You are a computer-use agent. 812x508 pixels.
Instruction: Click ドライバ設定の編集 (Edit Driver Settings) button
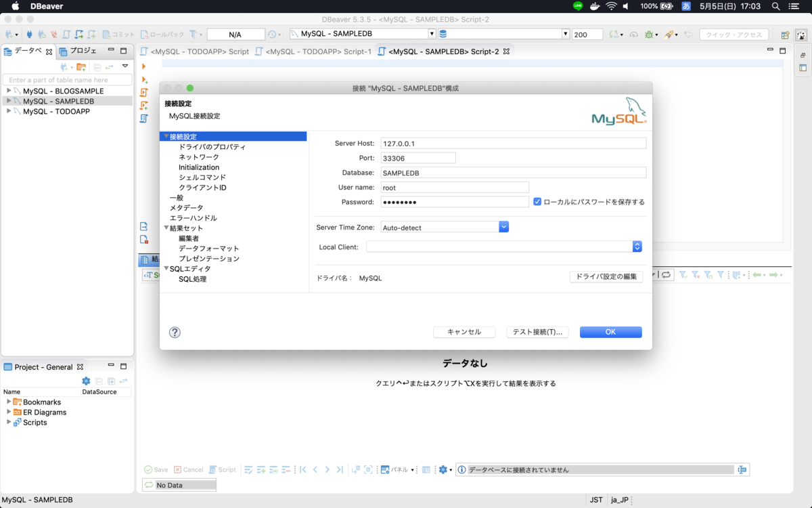[x=606, y=276]
